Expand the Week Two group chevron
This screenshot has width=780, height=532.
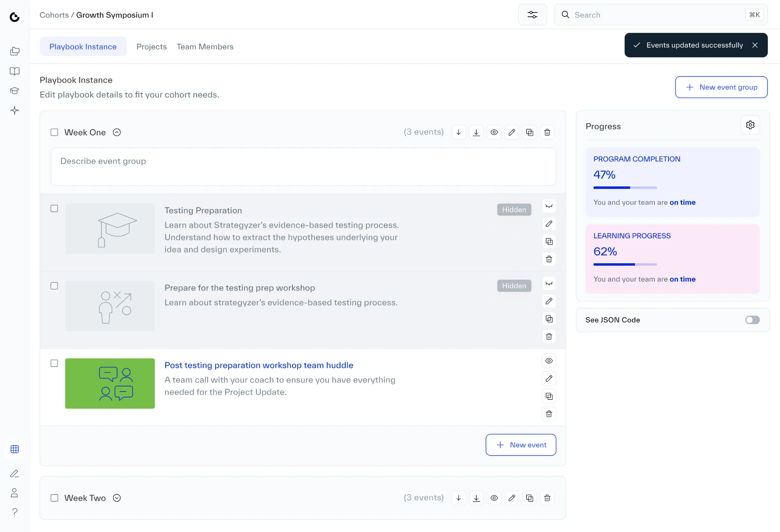click(117, 498)
